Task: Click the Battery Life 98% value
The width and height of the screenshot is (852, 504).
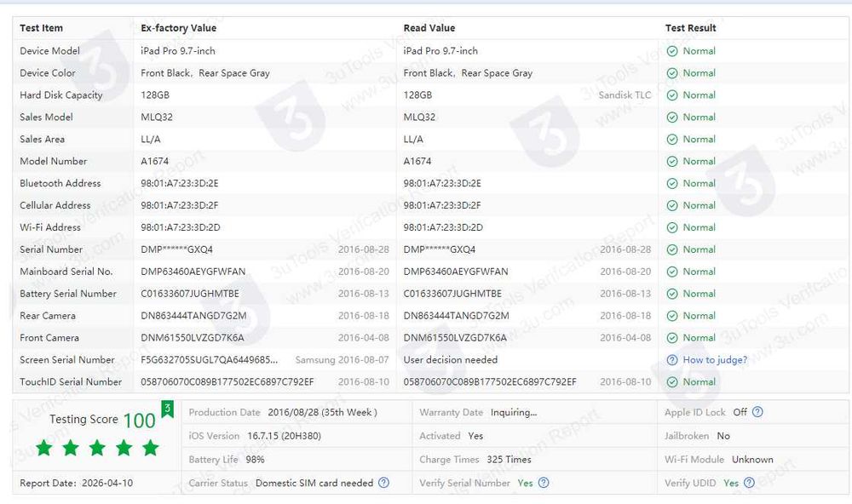Action: pyautogui.click(x=255, y=460)
